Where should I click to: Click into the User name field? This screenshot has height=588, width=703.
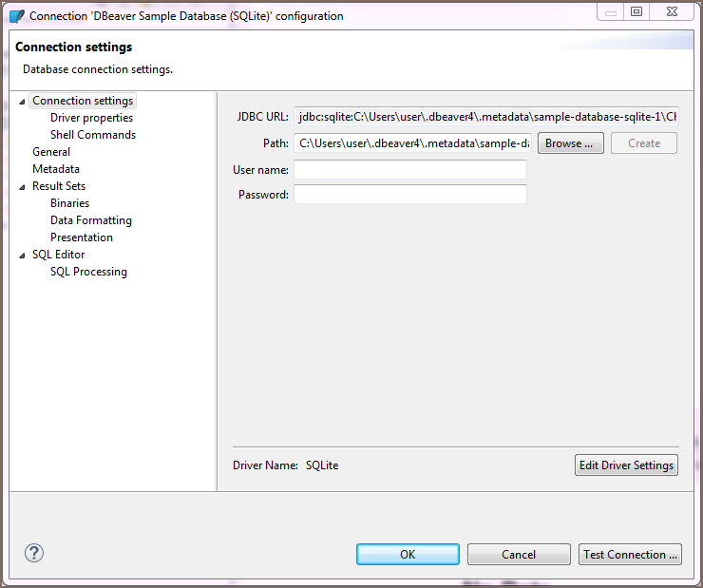409,170
